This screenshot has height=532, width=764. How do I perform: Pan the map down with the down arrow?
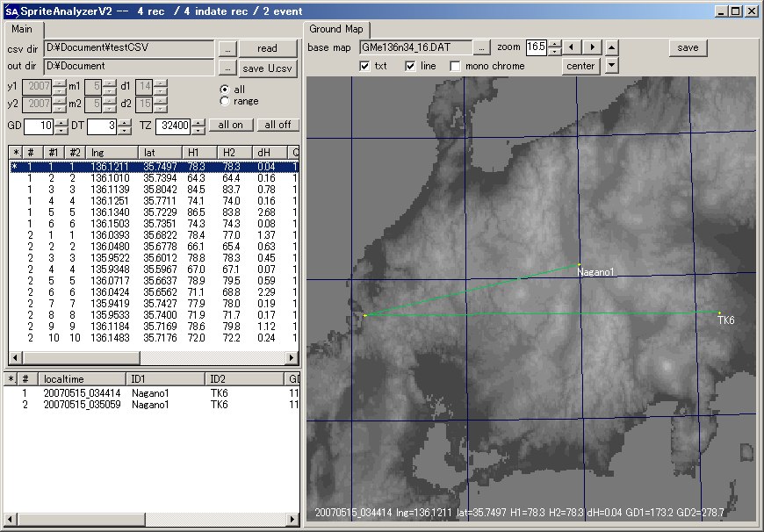coord(612,66)
